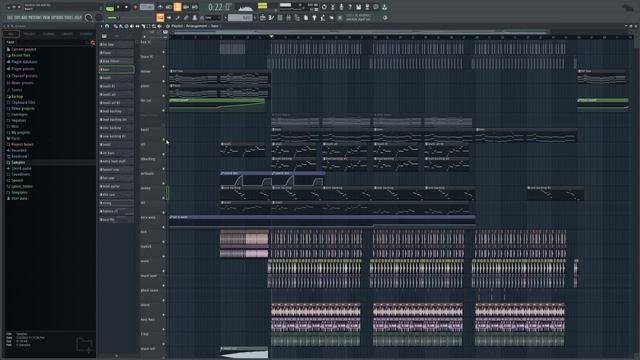Select the draw pencil tool in playlist toolbar
Viewport: 640px width, 360px height.
(116, 26)
